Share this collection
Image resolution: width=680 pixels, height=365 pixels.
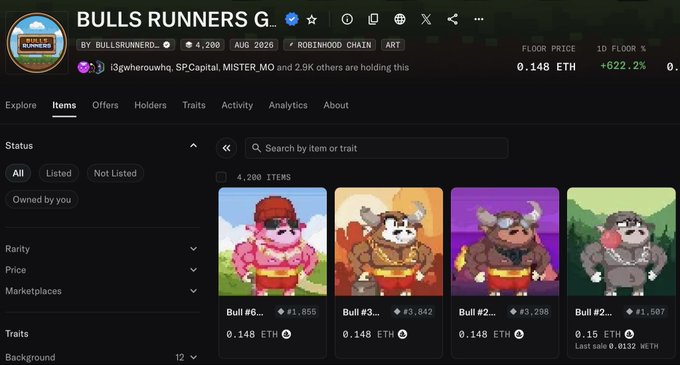click(x=452, y=19)
